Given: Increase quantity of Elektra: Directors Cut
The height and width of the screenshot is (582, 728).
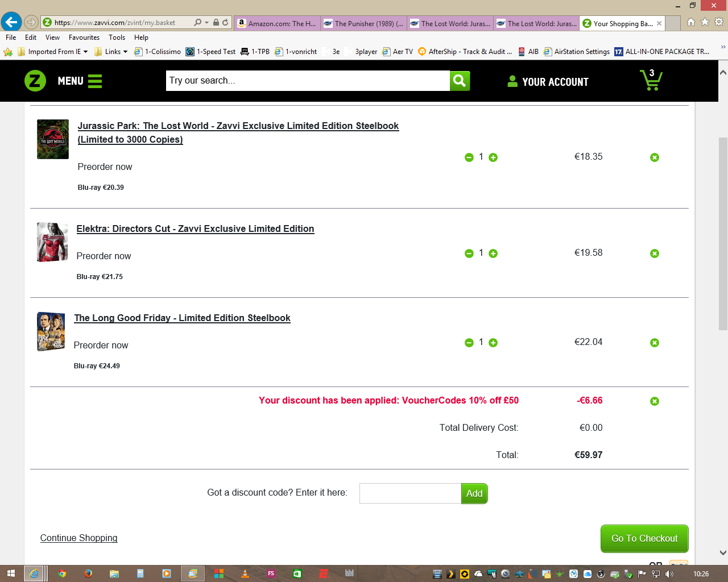Looking at the screenshot, I should pyautogui.click(x=493, y=253).
